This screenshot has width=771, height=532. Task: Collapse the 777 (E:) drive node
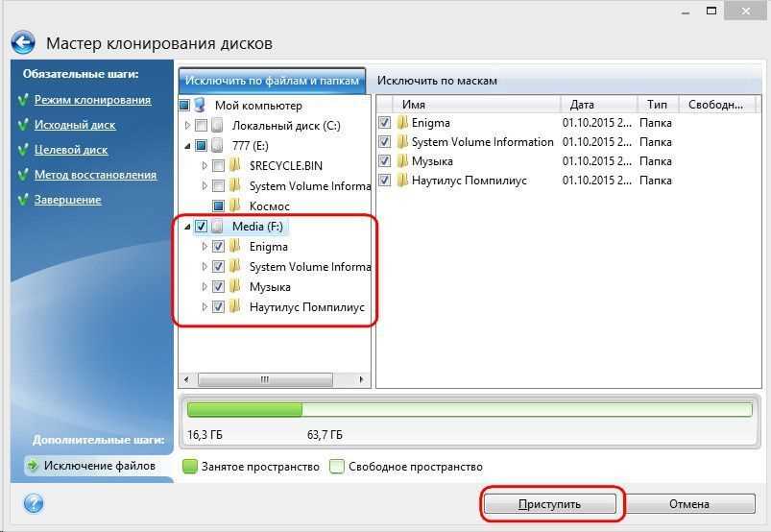coord(187,146)
